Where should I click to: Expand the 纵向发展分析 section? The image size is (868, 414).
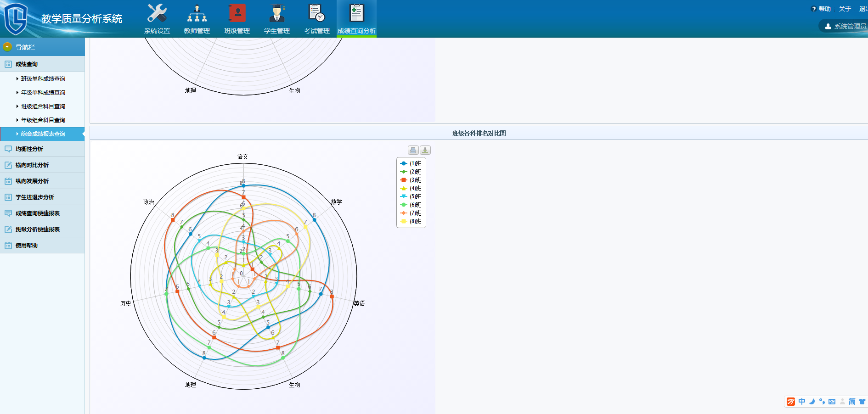42,181
